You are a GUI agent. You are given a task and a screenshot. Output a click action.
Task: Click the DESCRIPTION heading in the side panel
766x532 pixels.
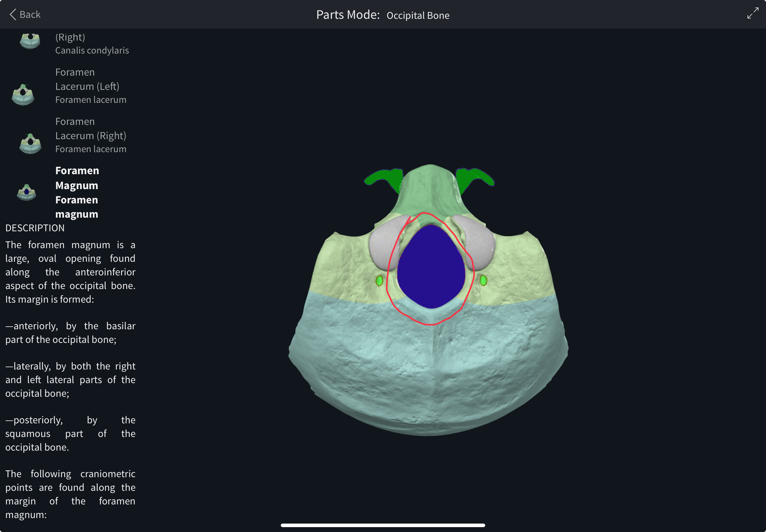(35, 228)
